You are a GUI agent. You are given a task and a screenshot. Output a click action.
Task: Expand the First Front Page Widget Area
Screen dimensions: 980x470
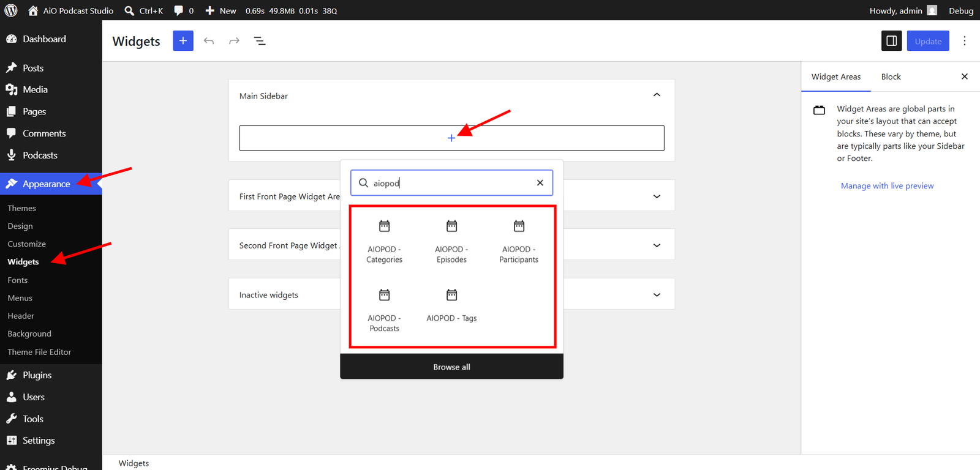[x=657, y=196]
